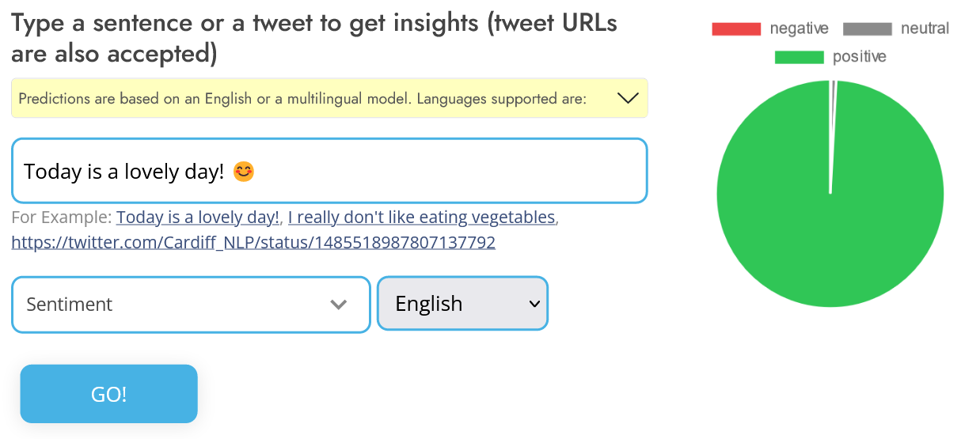Open the Sentiment task dropdown

(x=190, y=305)
